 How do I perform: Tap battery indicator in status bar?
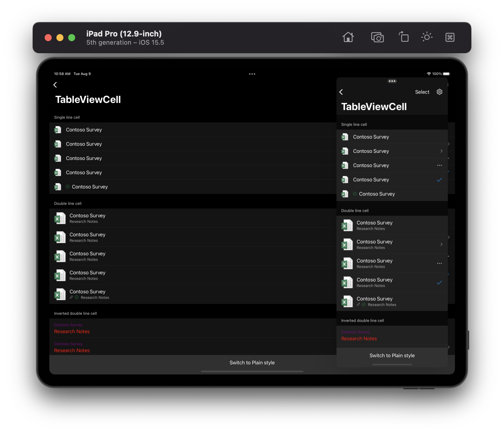446,74
